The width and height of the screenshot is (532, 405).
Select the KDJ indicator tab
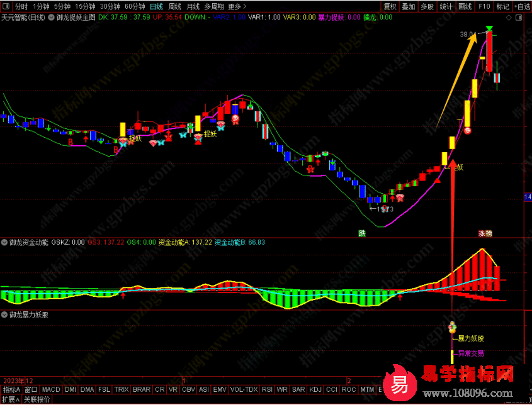tap(315, 390)
